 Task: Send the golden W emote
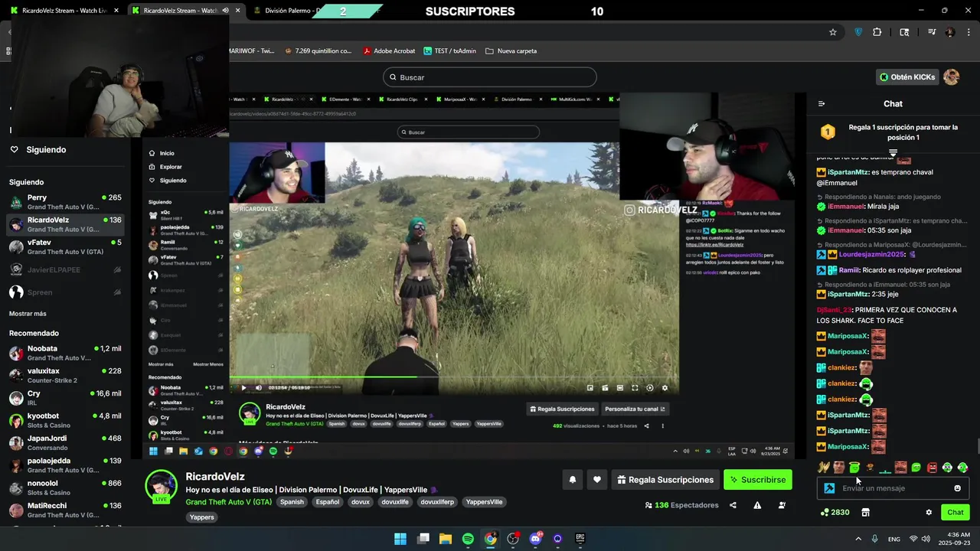click(x=823, y=468)
